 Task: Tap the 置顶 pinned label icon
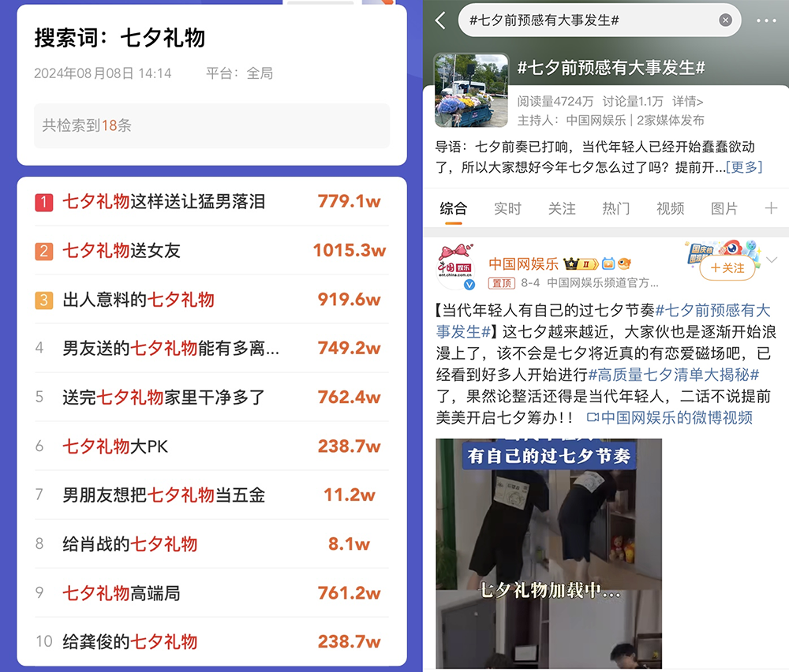[x=501, y=283]
